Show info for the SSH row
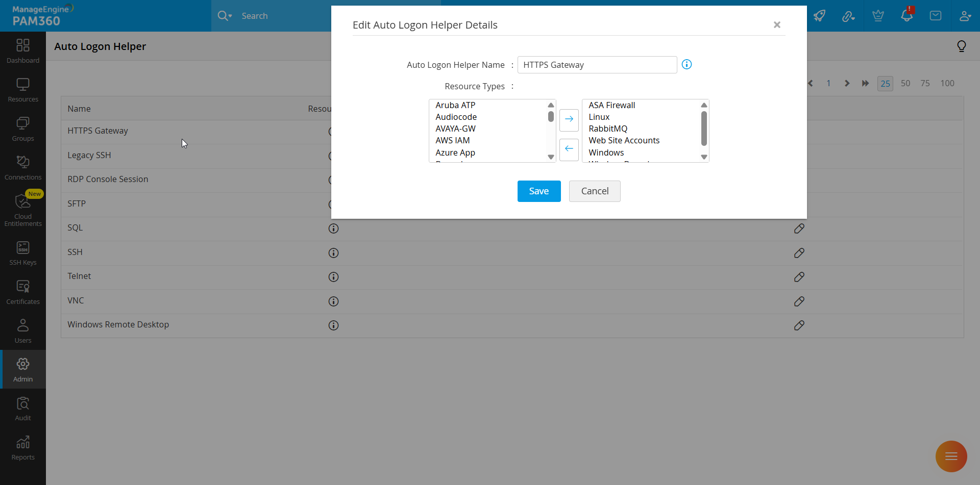Viewport: 980px width, 485px height. click(x=333, y=253)
